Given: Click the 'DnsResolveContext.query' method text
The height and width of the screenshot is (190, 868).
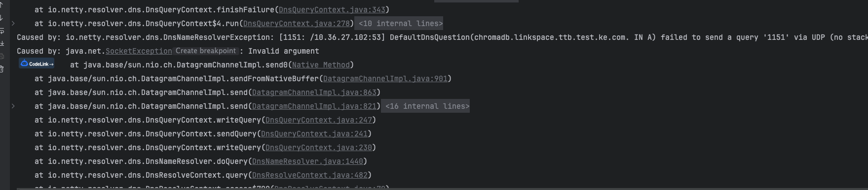Looking at the screenshot, I should [x=197, y=175].
